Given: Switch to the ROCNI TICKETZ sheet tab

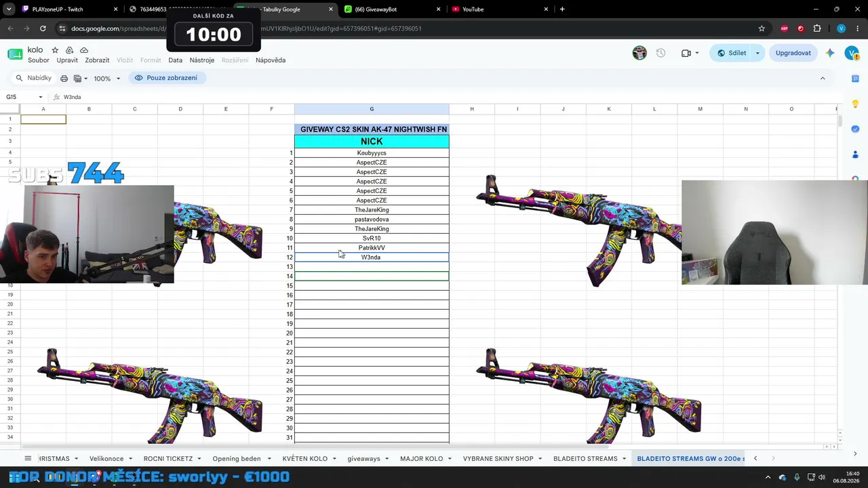Looking at the screenshot, I should [168, 459].
